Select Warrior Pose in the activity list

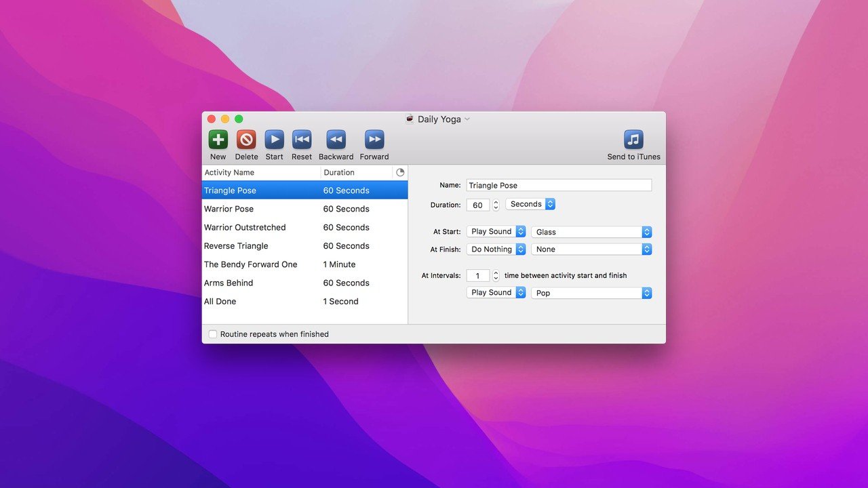tap(229, 209)
